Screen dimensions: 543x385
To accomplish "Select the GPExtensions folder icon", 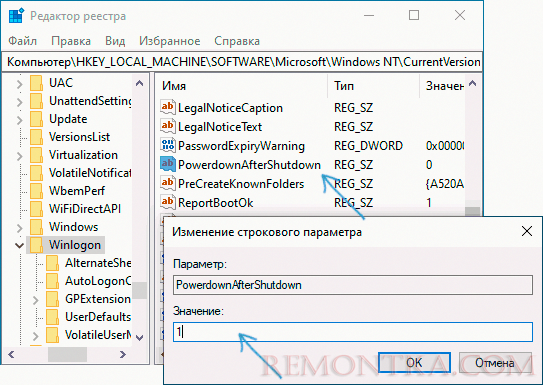I will [52, 299].
